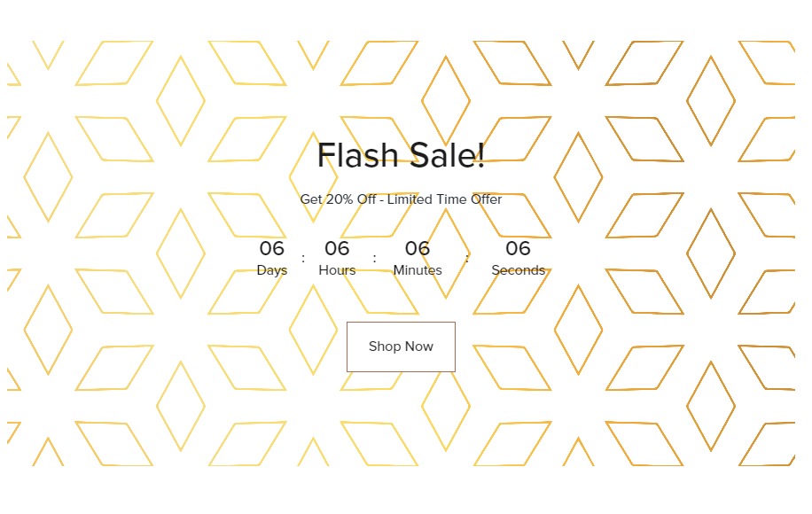Click the word Limited in the subtitle
Screen dimensions: 812x514
410,199
